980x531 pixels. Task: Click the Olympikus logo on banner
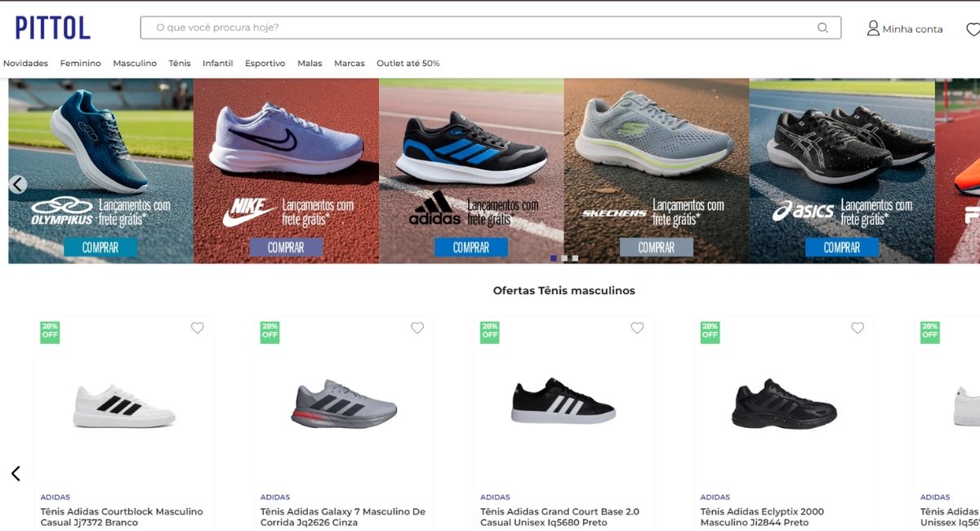tap(62, 212)
